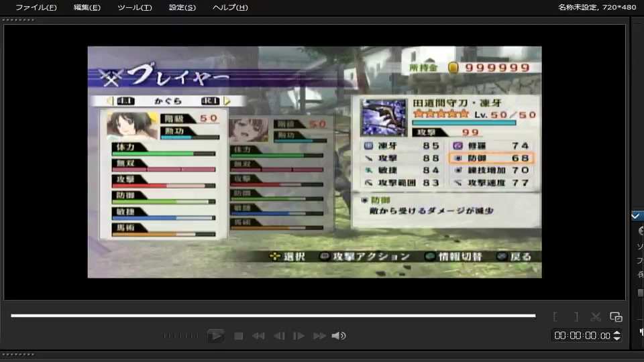Split the clip with the scissors icon
Image resolution: width=644 pixels, height=362 pixels.
point(596,317)
